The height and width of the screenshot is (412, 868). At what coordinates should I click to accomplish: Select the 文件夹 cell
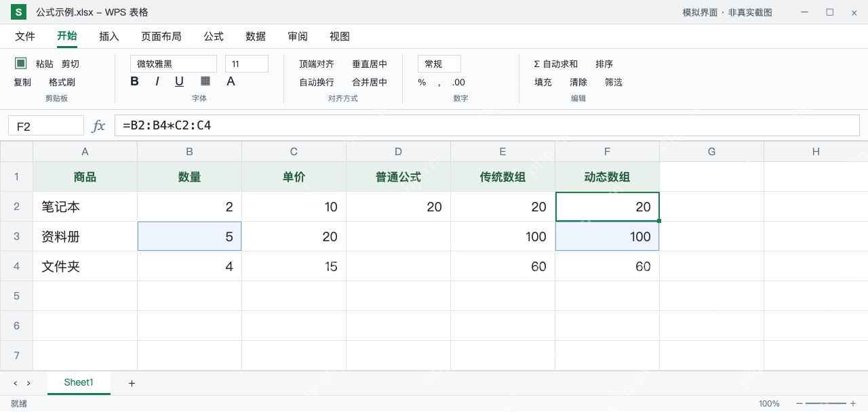[x=85, y=266]
